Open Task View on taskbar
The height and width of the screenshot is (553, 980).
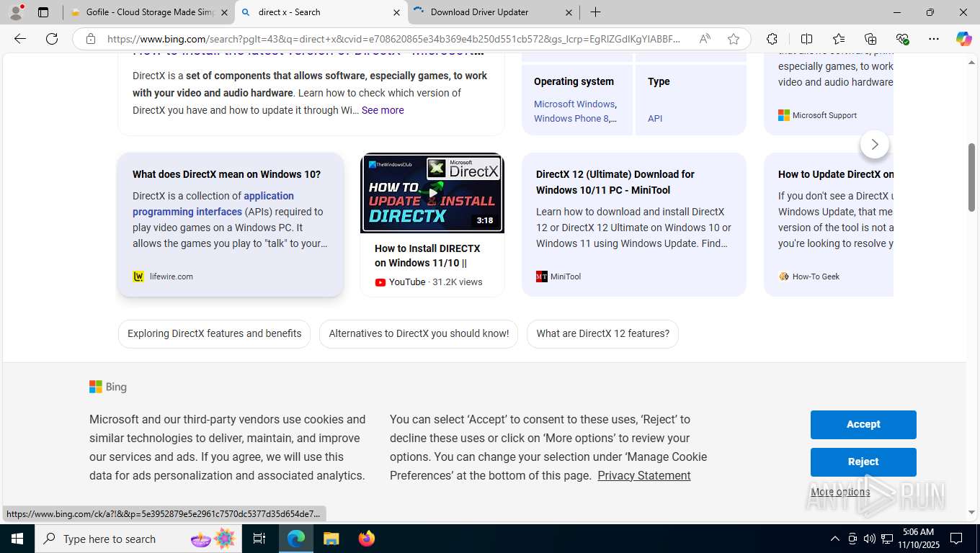(259, 539)
